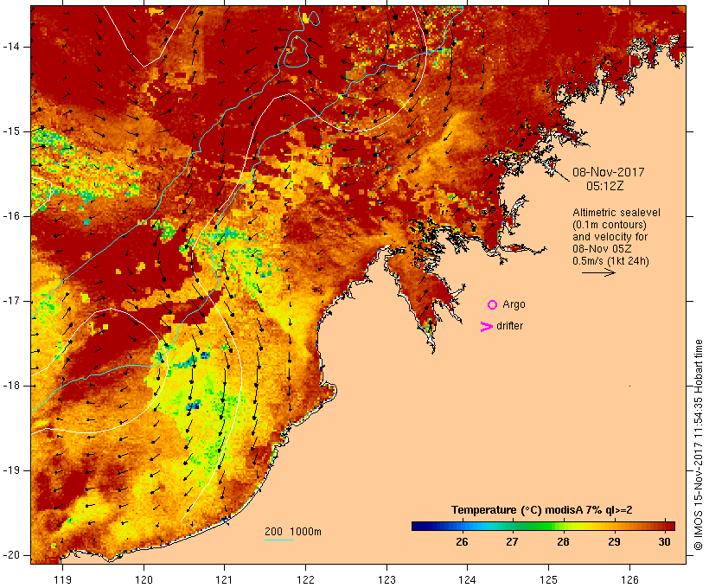Click the colorbar tick label 29
709x588 pixels.
click(x=614, y=542)
